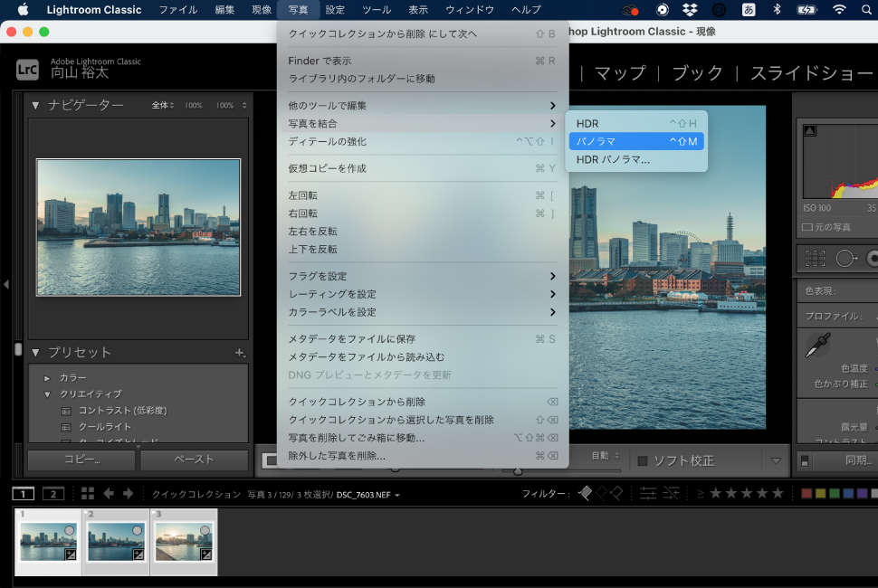Screen dimensions: 878x588
Task: Select the Spot Removal tool
Action: pyautogui.click(x=846, y=259)
